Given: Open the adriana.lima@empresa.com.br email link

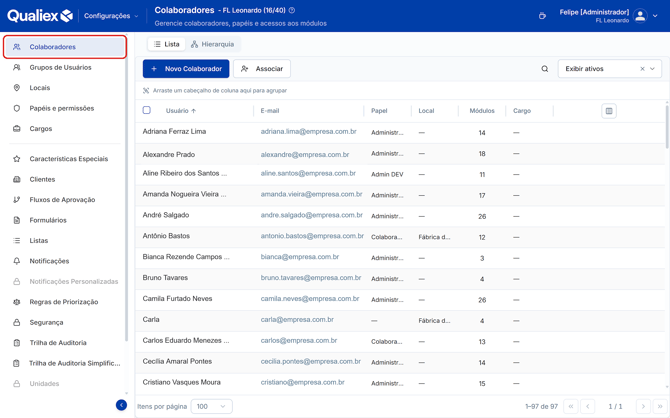Looking at the screenshot, I should [x=309, y=132].
